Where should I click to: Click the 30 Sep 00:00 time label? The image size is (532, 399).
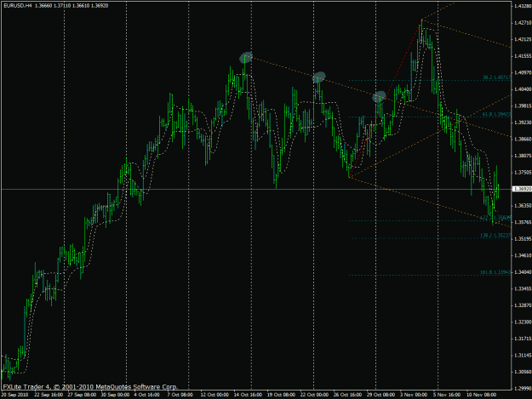[x=116, y=395]
